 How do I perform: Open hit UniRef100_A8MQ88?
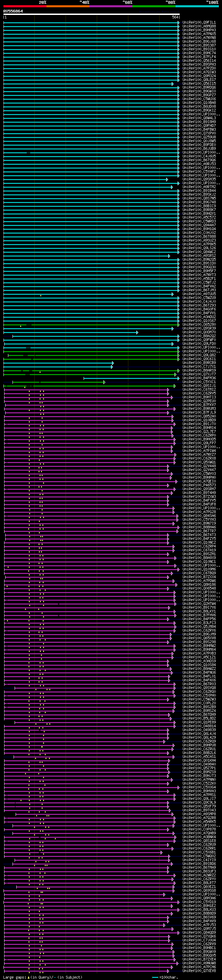click(199, 26)
